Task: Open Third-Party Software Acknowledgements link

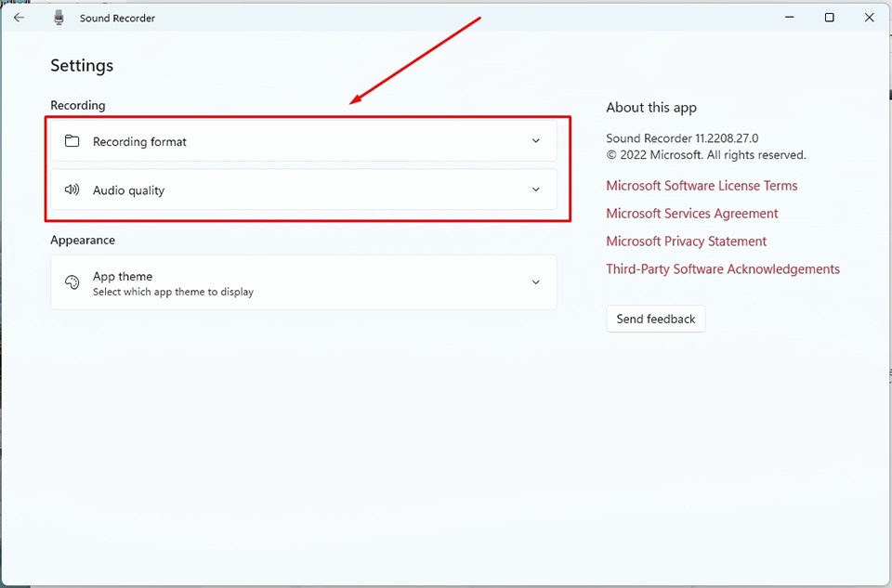Action: point(723,269)
